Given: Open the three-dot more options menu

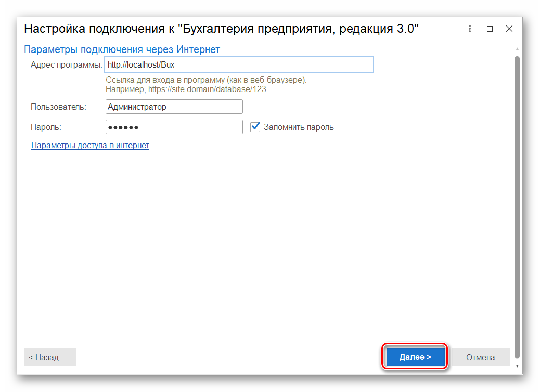Looking at the screenshot, I should (x=469, y=29).
